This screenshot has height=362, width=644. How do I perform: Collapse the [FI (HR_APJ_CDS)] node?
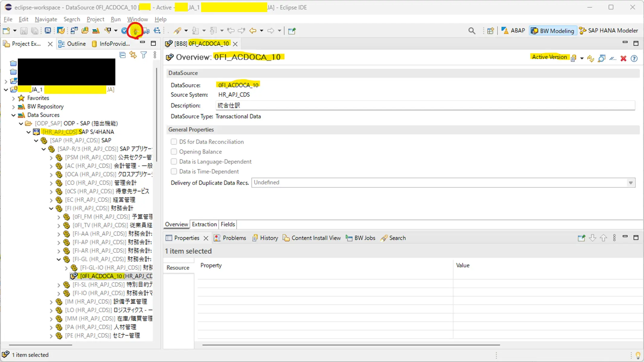[51, 208]
